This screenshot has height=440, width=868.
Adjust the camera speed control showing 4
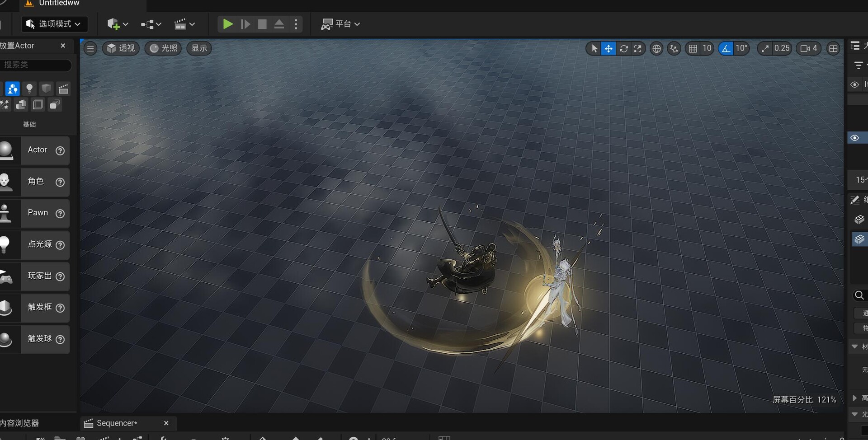808,48
